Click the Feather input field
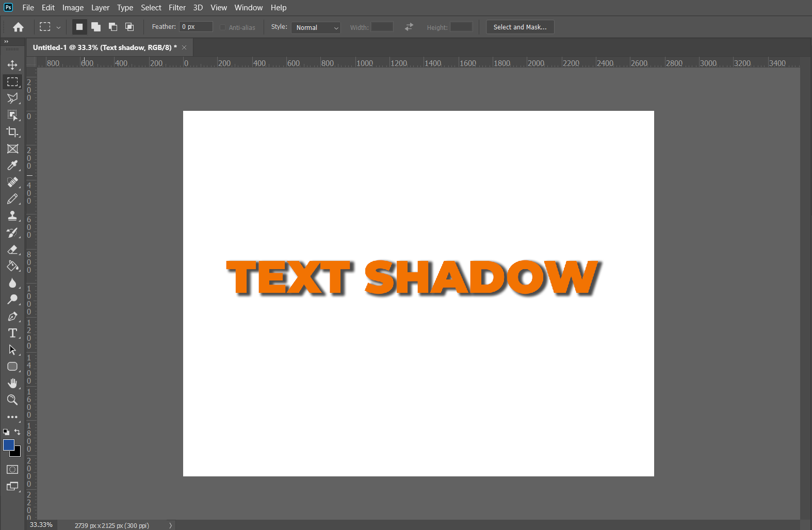 196,27
